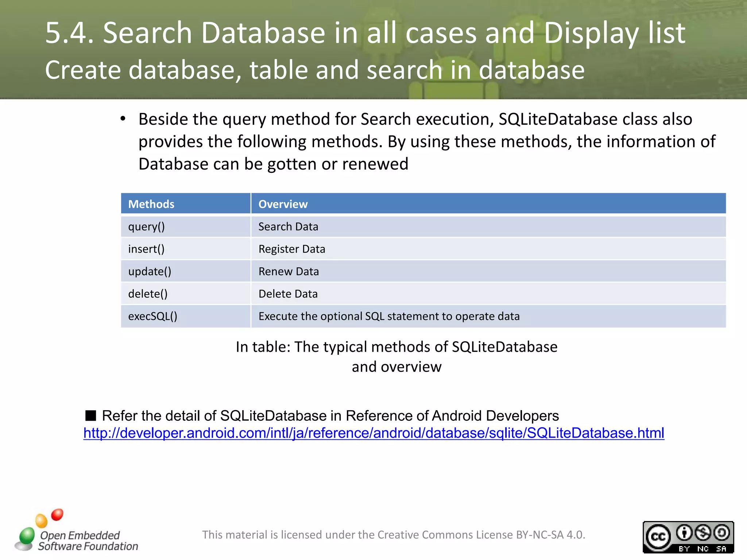Click the Open Embedded Software Foundation logo
The height and width of the screenshot is (560, 747).
click(76, 530)
